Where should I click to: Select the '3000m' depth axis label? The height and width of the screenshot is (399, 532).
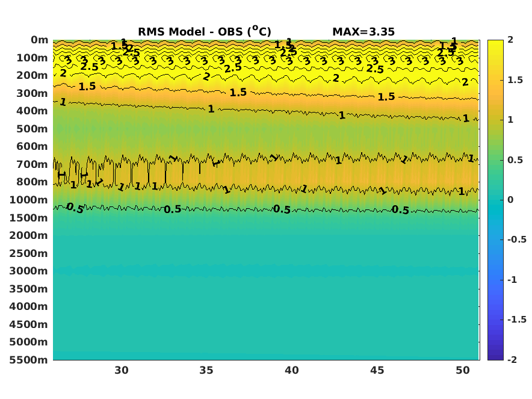point(28,271)
